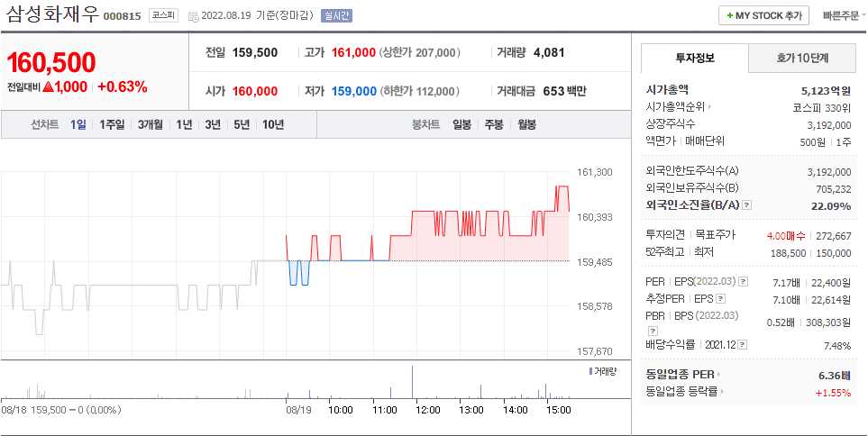Click the purple 거래량 legend marker
Viewport: 868px width, 436px height.
click(590, 371)
